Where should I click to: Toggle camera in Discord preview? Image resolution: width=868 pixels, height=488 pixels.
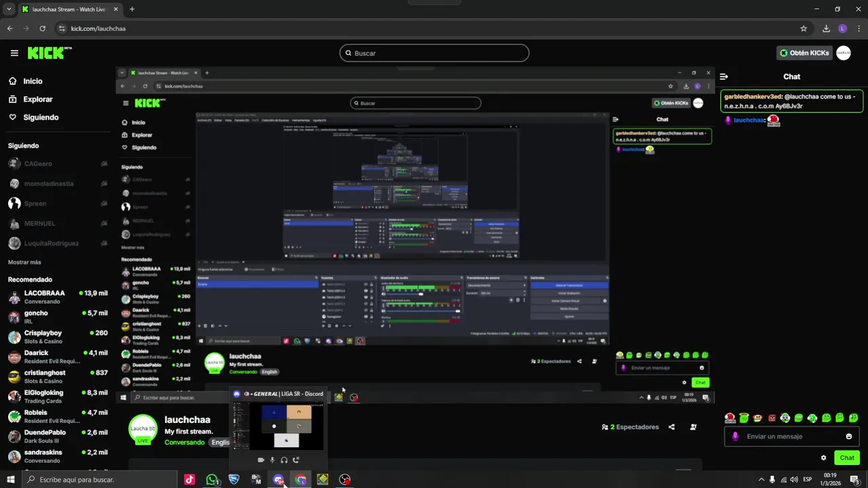pyautogui.click(x=260, y=460)
